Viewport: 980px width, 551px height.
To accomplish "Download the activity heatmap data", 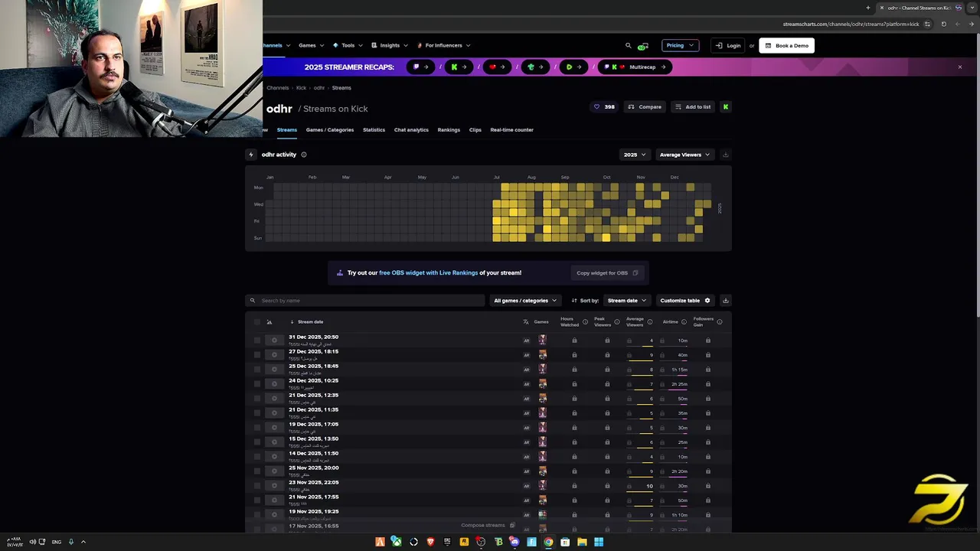I will (725, 155).
